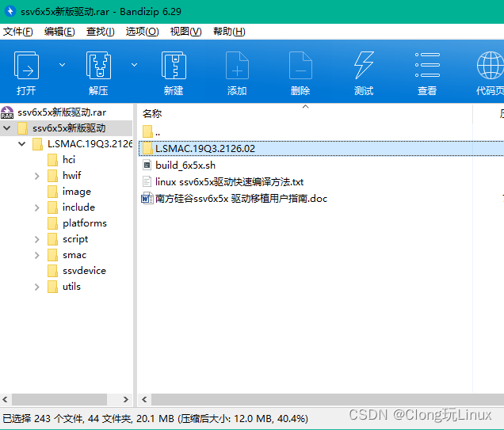The height and width of the screenshot is (430, 504).
Task: Select the include folder in tree
Action: (78, 207)
